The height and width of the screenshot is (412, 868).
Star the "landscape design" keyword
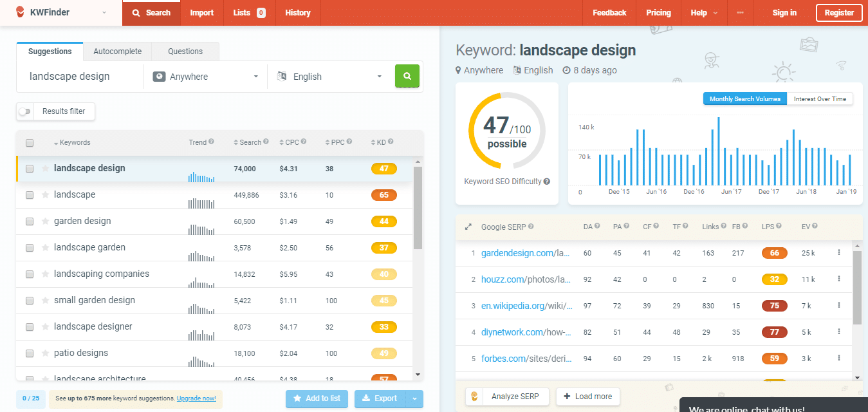[x=45, y=168]
